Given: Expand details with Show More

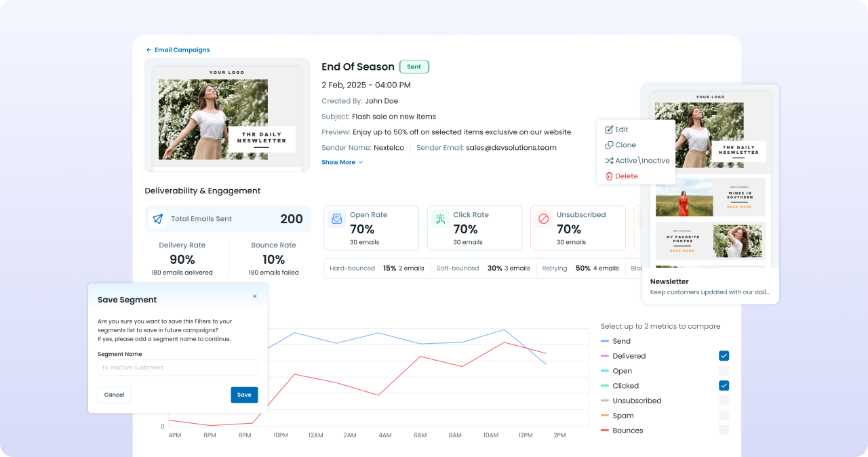Looking at the screenshot, I should (338, 163).
